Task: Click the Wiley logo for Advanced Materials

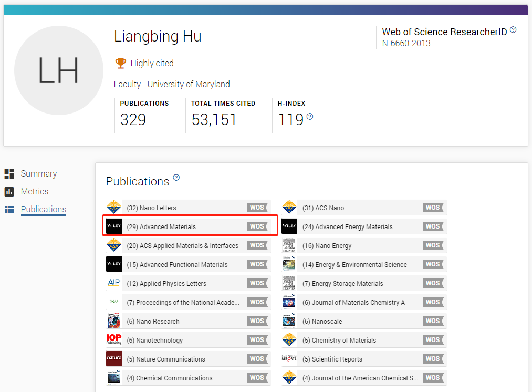Action: 113,226
